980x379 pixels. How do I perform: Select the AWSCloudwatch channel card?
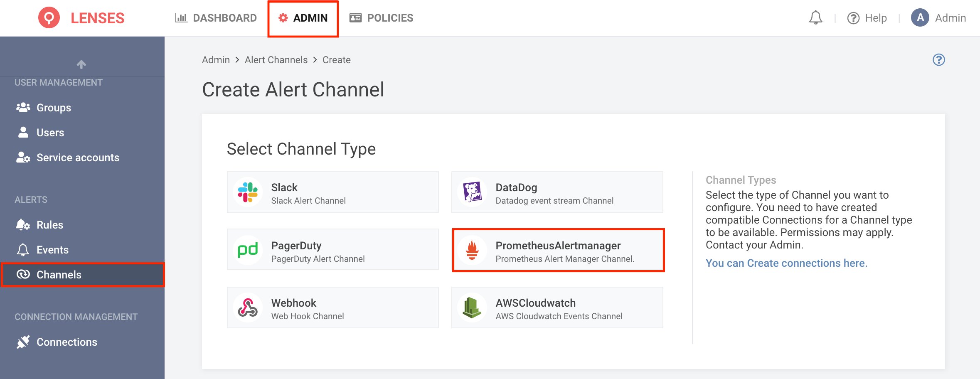557,308
